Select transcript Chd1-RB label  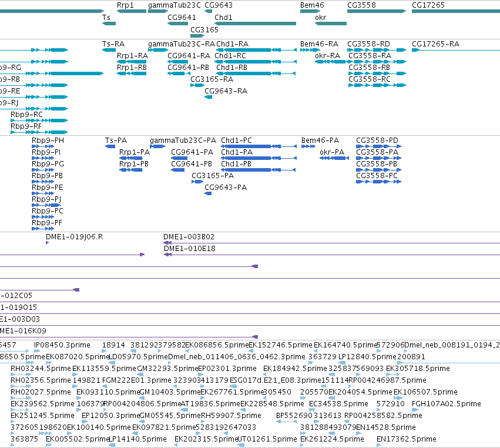point(231,68)
